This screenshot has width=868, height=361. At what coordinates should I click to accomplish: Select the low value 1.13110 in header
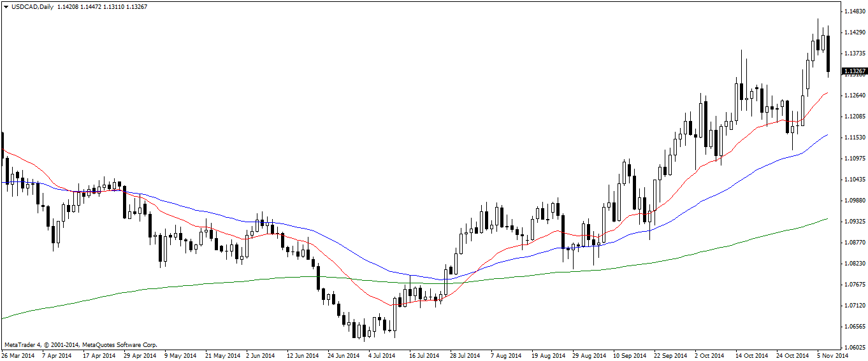115,6
